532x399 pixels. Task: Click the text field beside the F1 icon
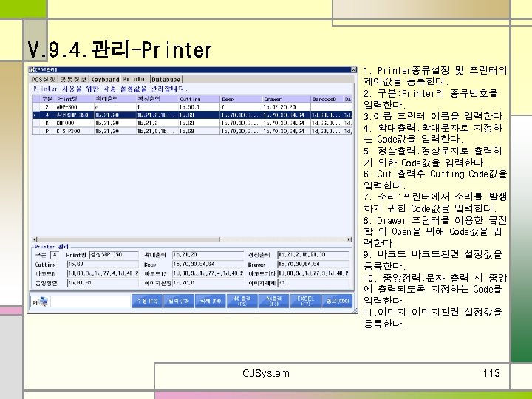pyautogui.click(x=91, y=301)
